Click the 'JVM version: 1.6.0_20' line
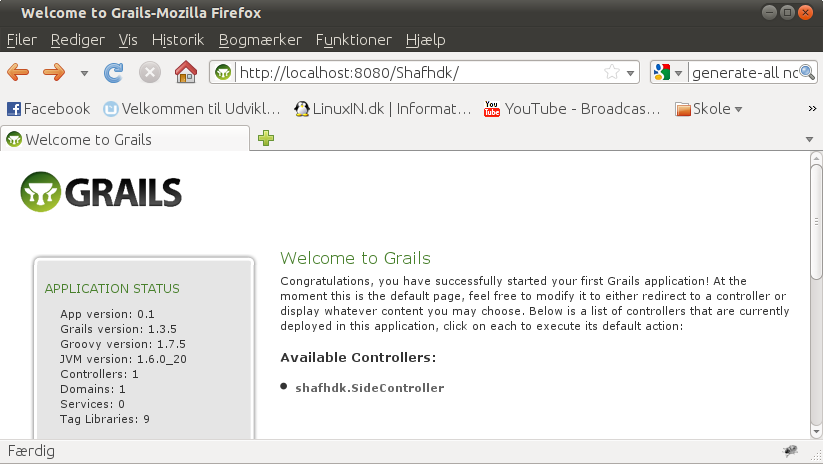Screen dimensions: 823x464 tap(123, 359)
